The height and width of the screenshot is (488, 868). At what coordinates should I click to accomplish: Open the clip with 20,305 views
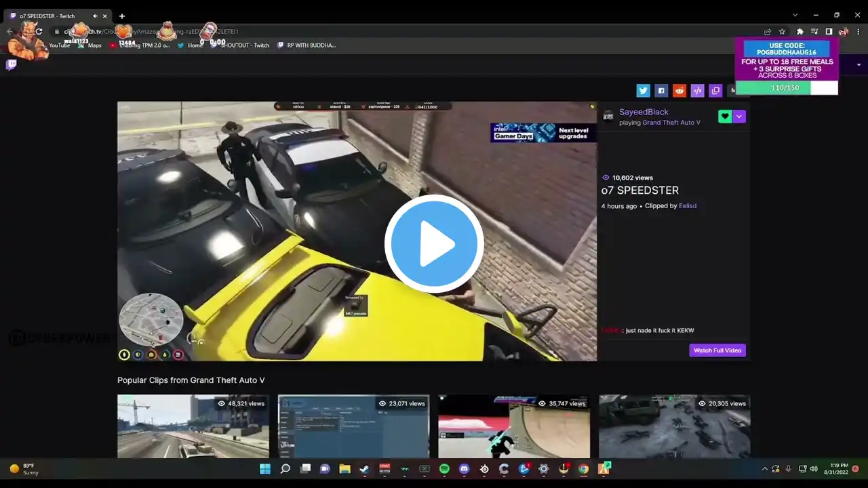point(675,426)
